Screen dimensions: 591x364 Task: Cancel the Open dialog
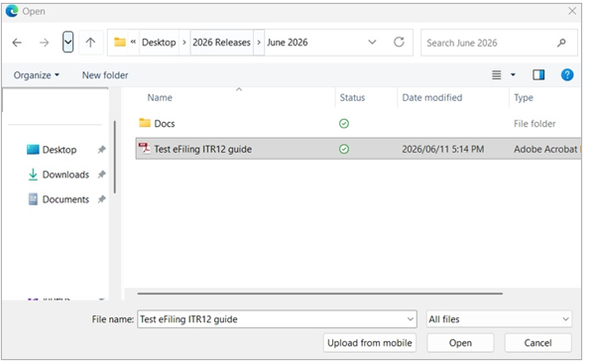(x=537, y=343)
